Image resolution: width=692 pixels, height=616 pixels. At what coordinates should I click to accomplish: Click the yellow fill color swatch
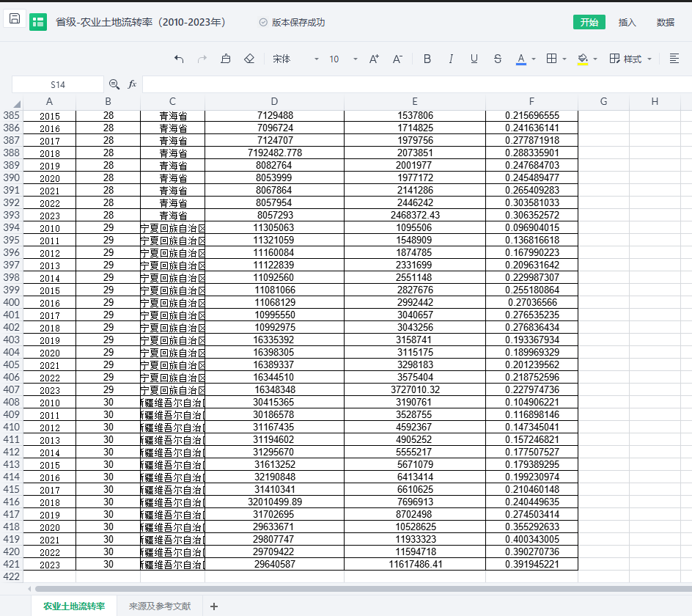pos(583,59)
